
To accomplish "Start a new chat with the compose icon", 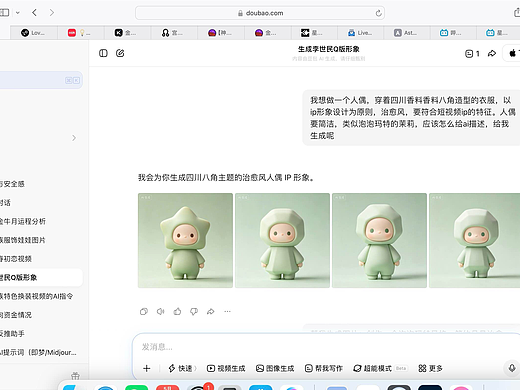I will point(120,53).
